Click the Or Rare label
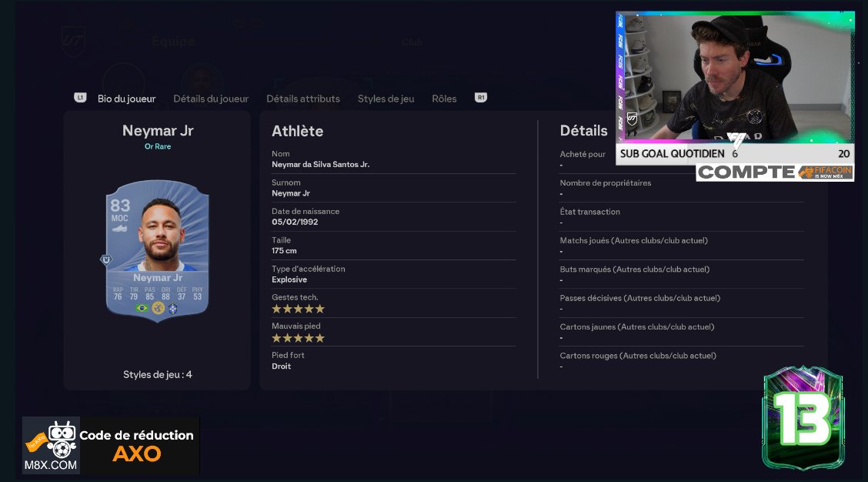This screenshot has width=868, height=482. 158,146
